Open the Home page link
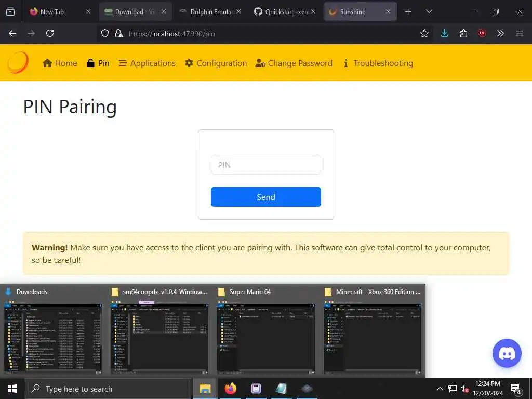Screen dimensions: 532x399 pos(60,63)
